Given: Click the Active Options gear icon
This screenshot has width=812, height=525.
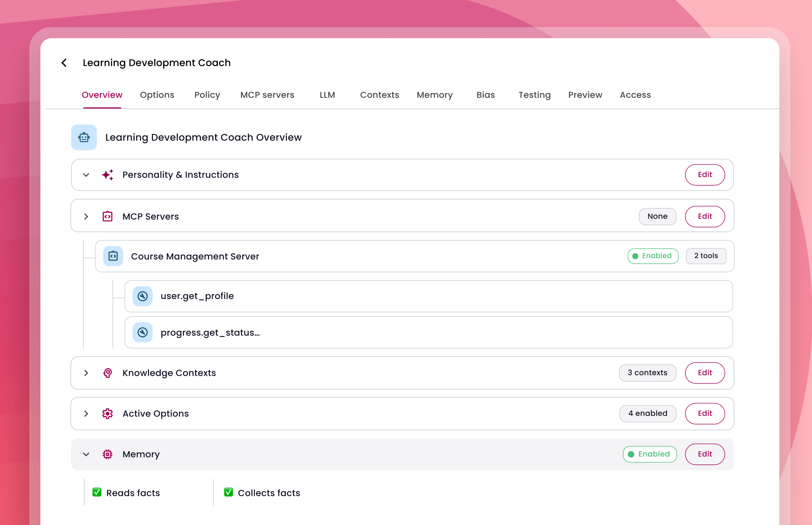Looking at the screenshot, I should pyautogui.click(x=107, y=414).
